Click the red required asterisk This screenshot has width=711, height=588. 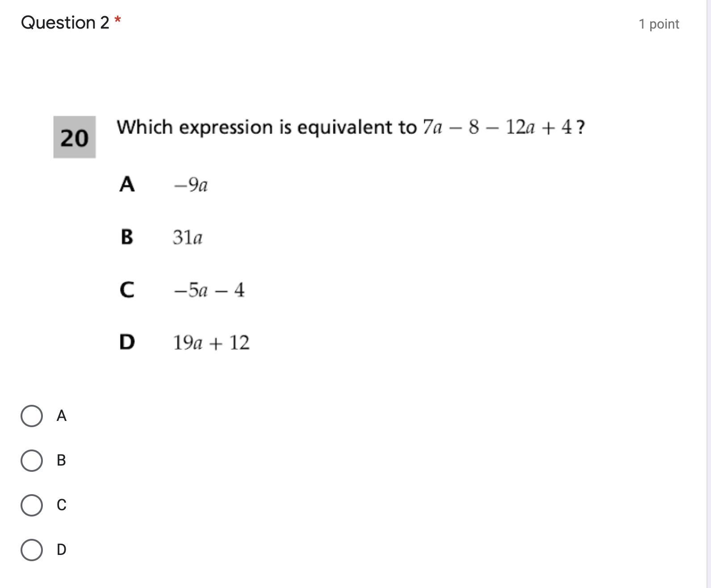click(x=117, y=21)
